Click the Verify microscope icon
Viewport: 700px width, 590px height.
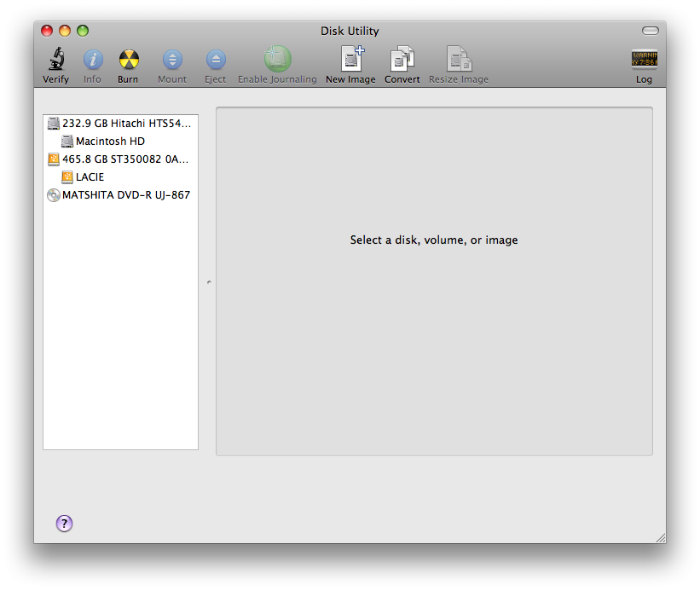56,60
